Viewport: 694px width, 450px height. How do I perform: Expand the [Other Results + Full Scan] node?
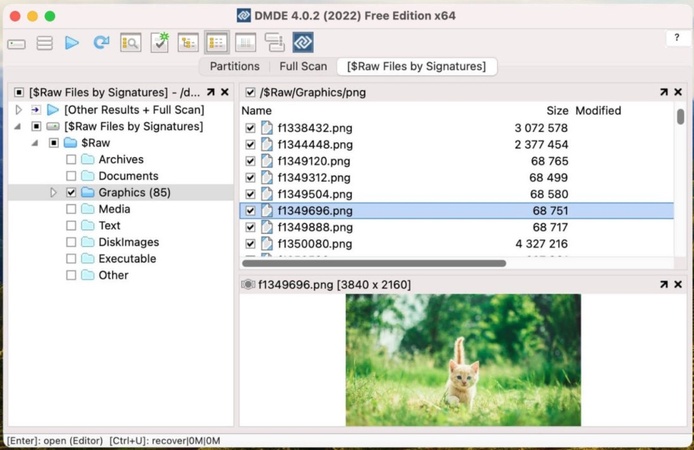coord(19,109)
